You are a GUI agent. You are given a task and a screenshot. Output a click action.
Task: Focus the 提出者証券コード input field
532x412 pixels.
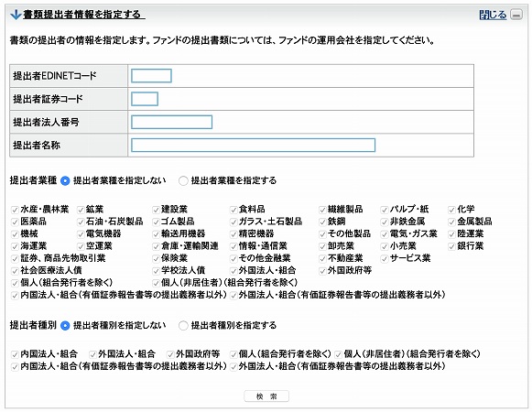[x=145, y=99]
